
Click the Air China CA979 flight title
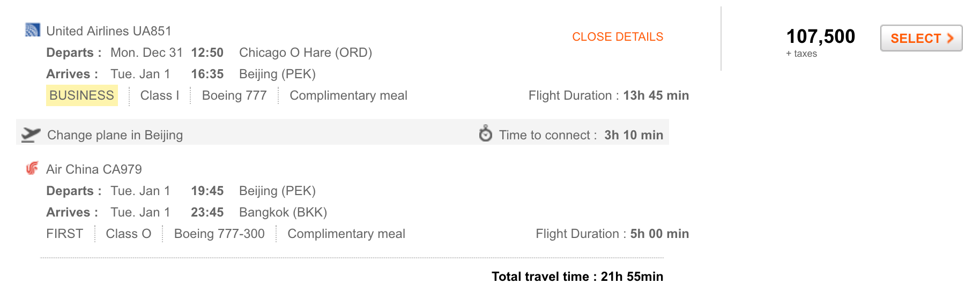94,169
